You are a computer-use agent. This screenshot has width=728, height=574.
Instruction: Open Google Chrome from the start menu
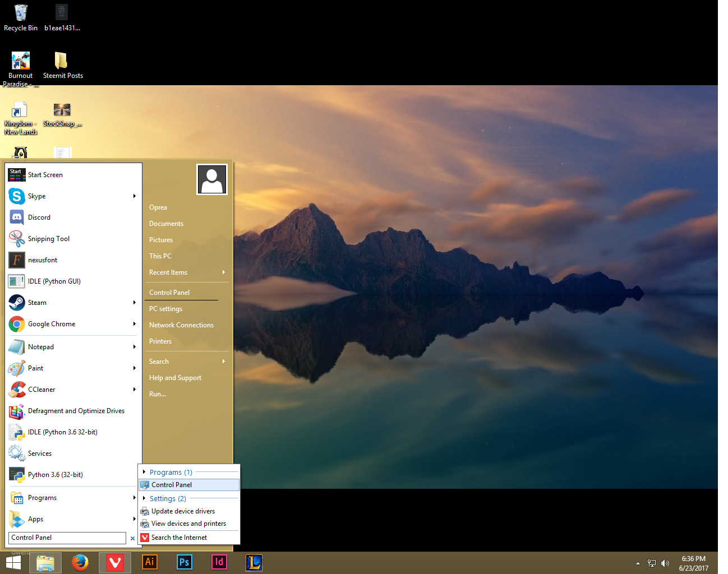[x=73, y=324]
